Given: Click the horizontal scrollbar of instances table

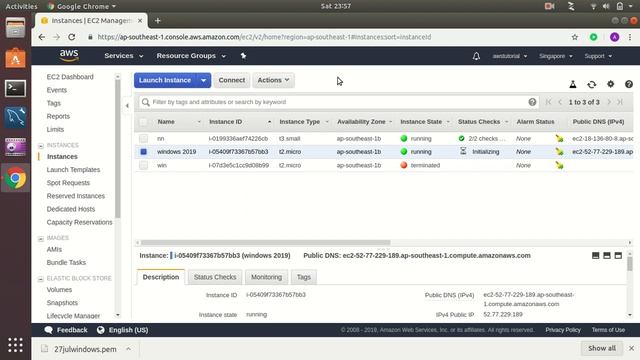Looking at the screenshot, I should (x=265, y=242).
